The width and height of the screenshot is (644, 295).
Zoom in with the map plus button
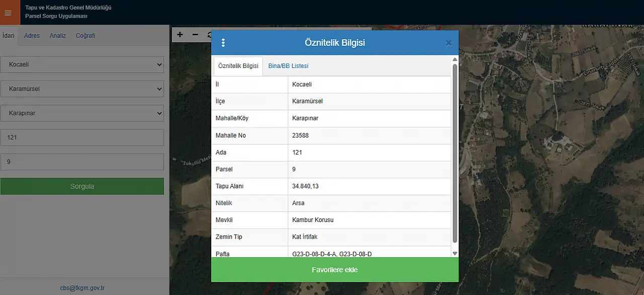pos(180,35)
